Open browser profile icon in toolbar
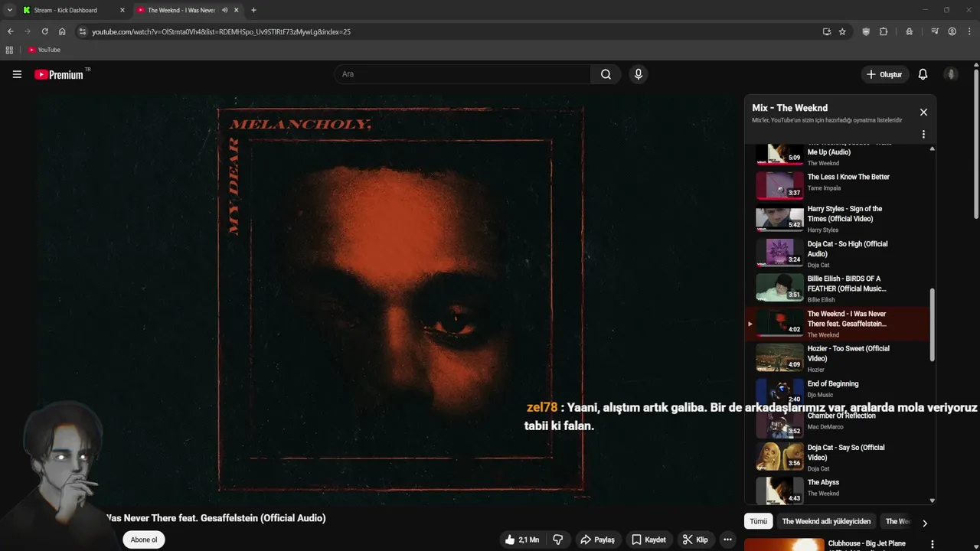Image resolution: width=980 pixels, height=551 pixels. click(x=952, y=31)
